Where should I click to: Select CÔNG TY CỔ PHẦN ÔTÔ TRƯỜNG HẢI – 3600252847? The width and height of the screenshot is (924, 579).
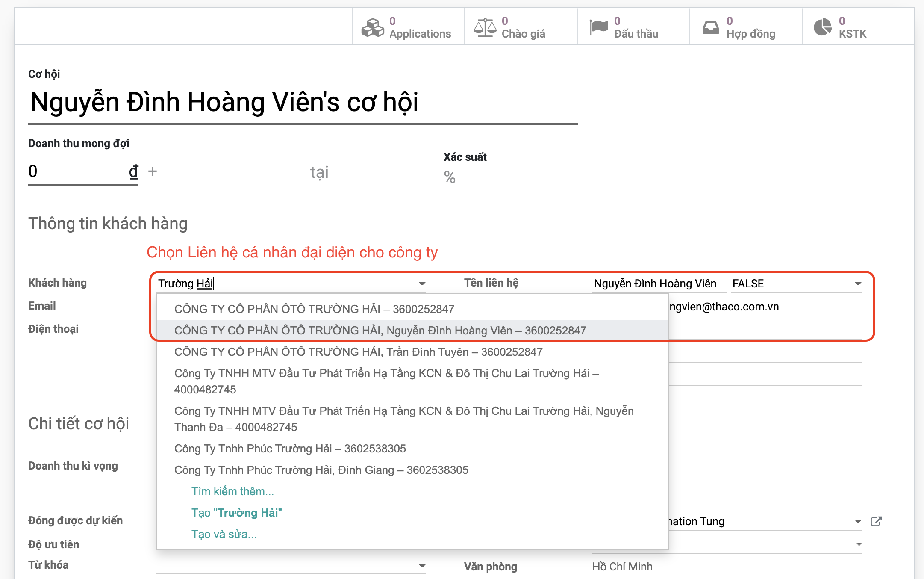[x=314, y=309]
